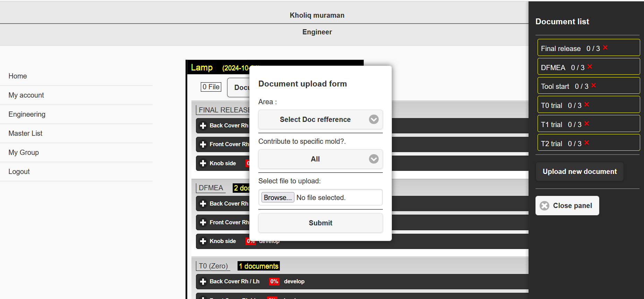Click the Kholiq muraman user name header

317,15
